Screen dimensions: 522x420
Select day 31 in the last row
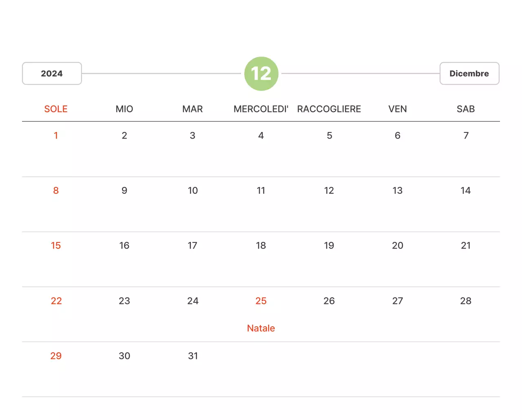193,356
